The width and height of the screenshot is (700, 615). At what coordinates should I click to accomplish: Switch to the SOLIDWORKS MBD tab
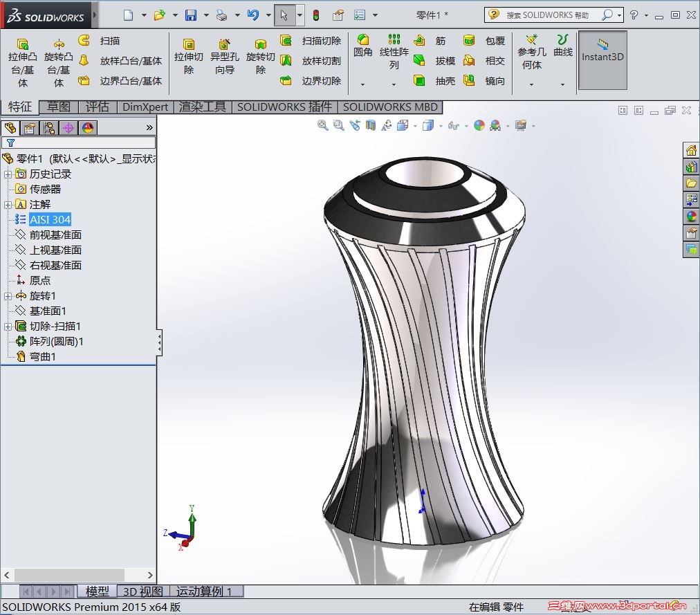point(391,107)
